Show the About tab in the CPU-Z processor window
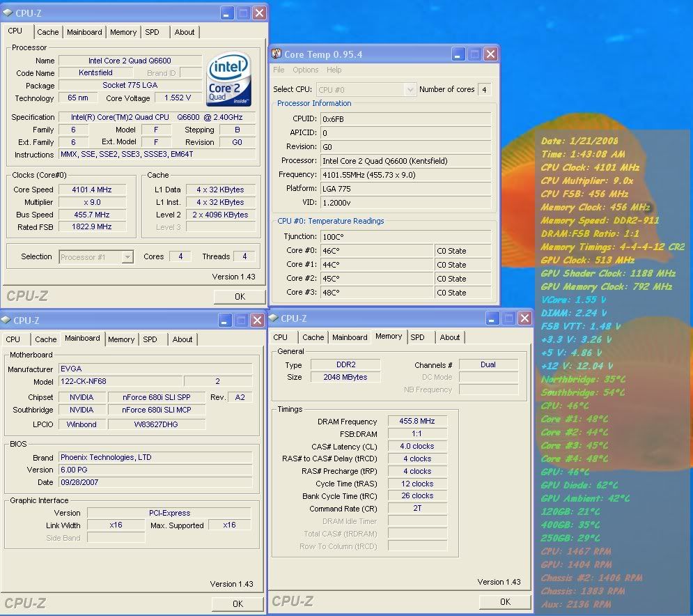The height and width of the screenshot is (616, 693). [x=185, y=32]
